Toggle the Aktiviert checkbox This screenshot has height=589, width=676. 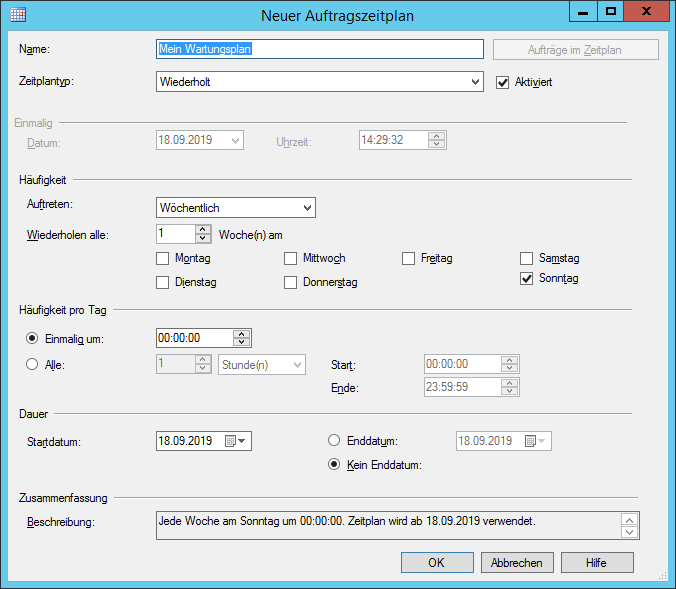[x=502, y=82]
